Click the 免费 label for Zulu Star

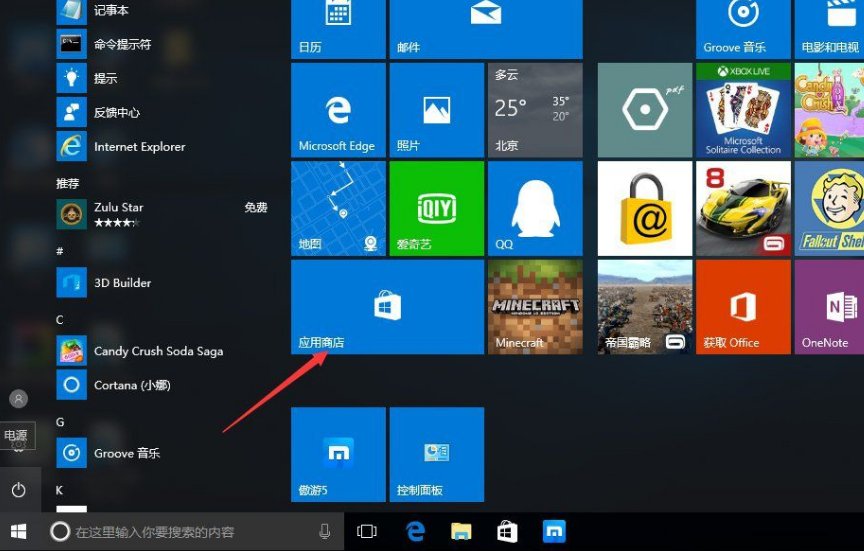[256, 208]
